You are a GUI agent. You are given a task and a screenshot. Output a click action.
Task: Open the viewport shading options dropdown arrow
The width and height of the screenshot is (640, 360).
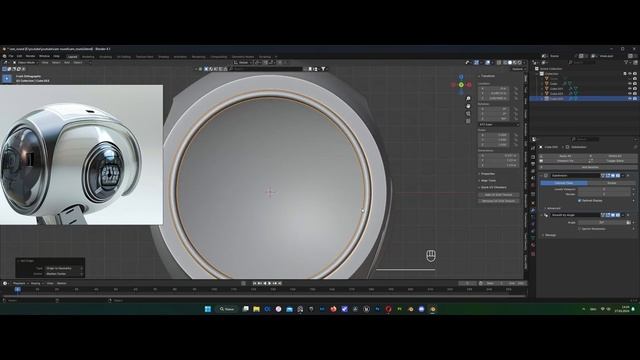524,62
